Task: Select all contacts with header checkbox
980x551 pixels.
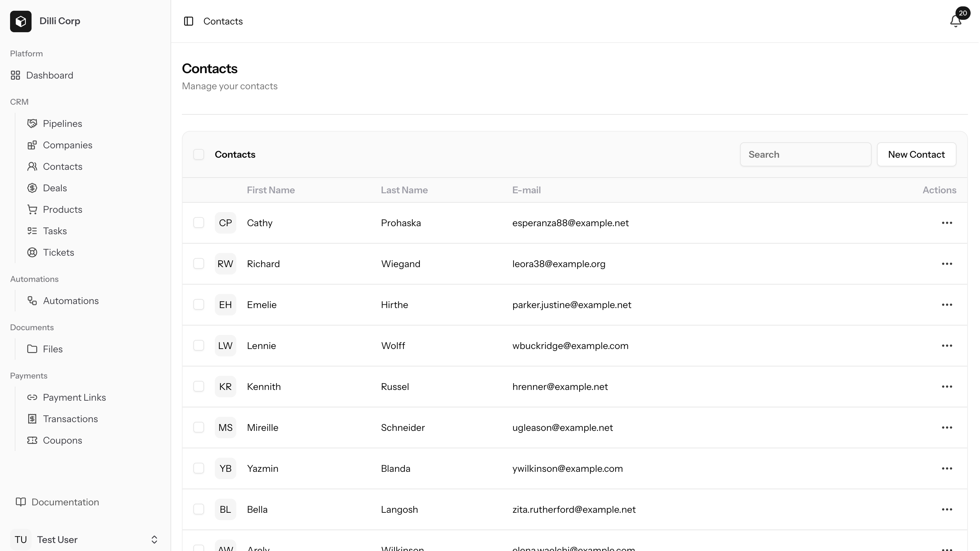Action: pyautogui.click(x=199, y=154)
